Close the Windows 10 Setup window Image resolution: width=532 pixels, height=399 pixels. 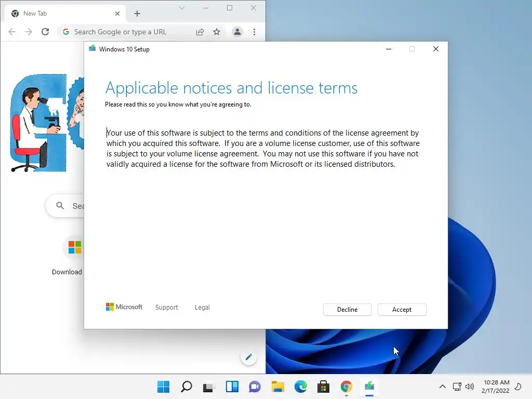436,49
